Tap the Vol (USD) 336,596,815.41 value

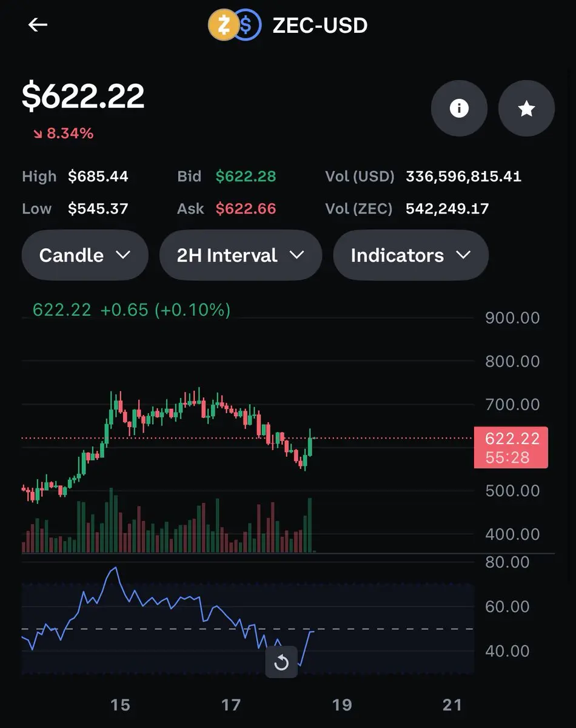tap(463, 177)
